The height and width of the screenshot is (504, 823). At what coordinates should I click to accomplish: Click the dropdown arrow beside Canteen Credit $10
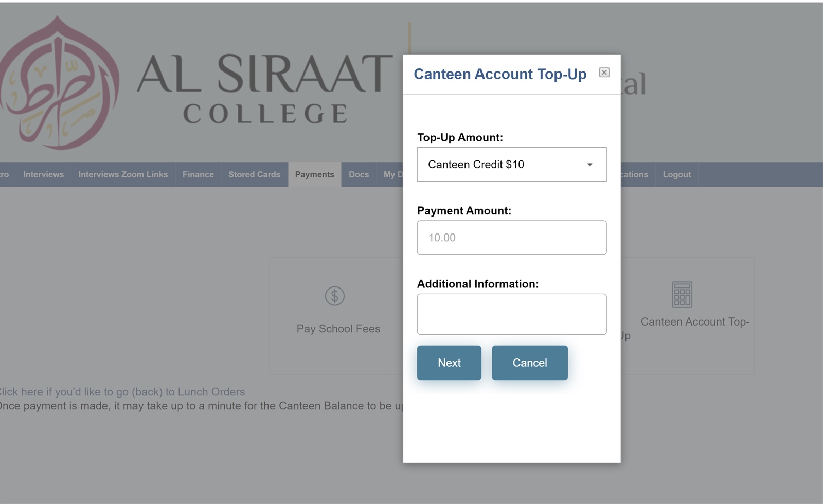(589, 165)
